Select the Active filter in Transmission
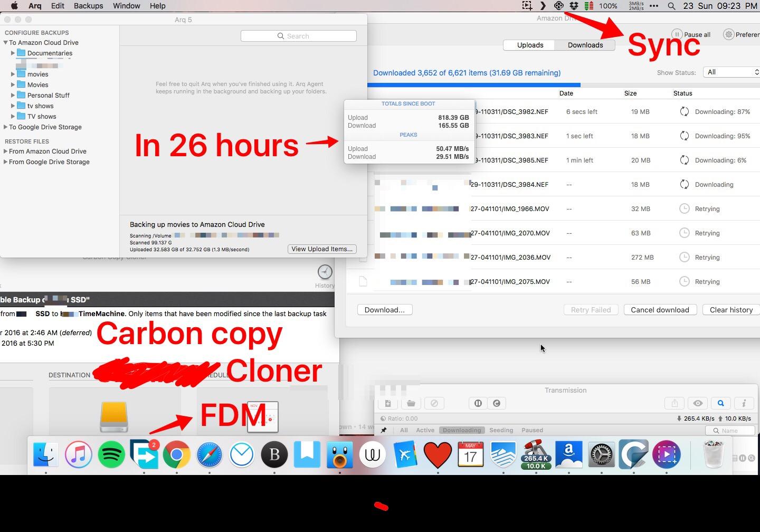Image resolution: width=760 pixels, height=532 pixels. coord(425,431)
